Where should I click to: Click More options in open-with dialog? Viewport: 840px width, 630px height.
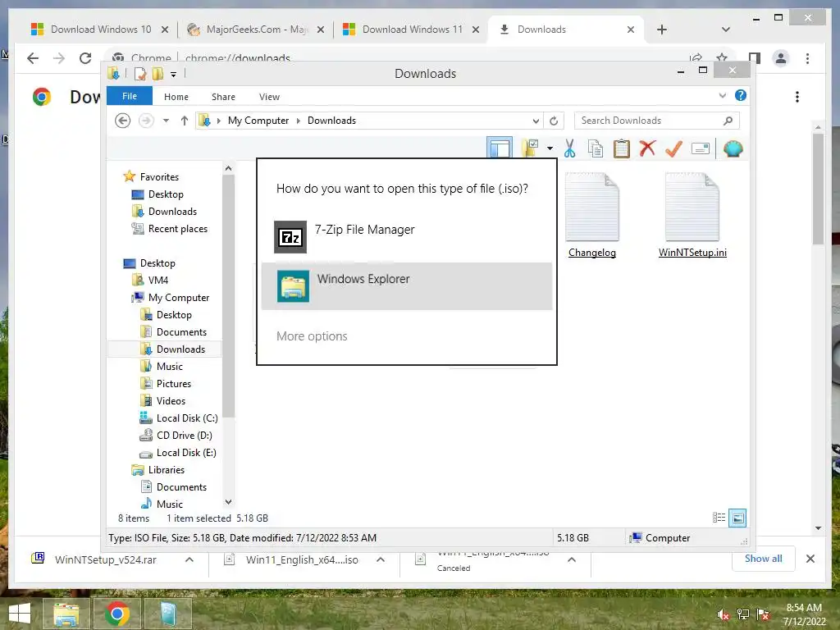[x=312, y=336]
